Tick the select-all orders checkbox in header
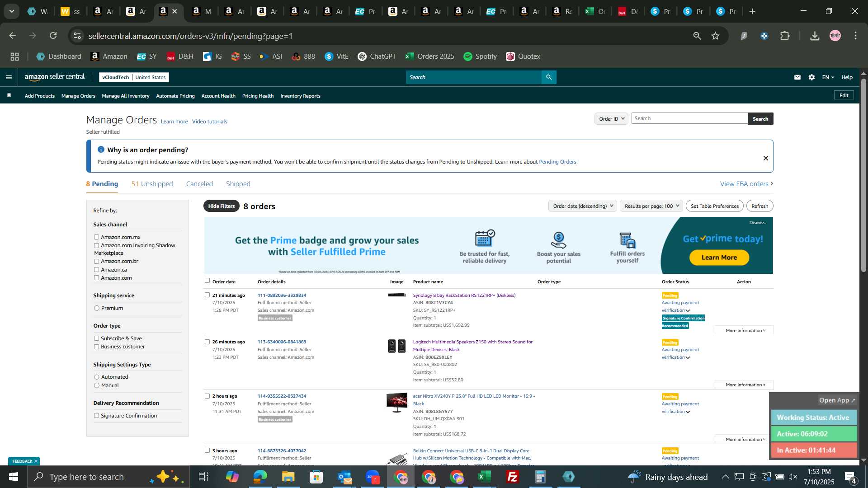868x488 pixels. click(207, 281)
